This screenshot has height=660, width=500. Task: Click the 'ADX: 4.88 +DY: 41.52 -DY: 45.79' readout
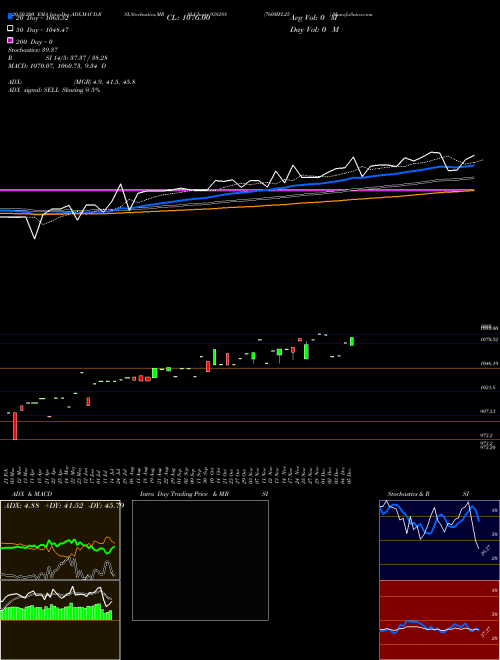(64, 505)
